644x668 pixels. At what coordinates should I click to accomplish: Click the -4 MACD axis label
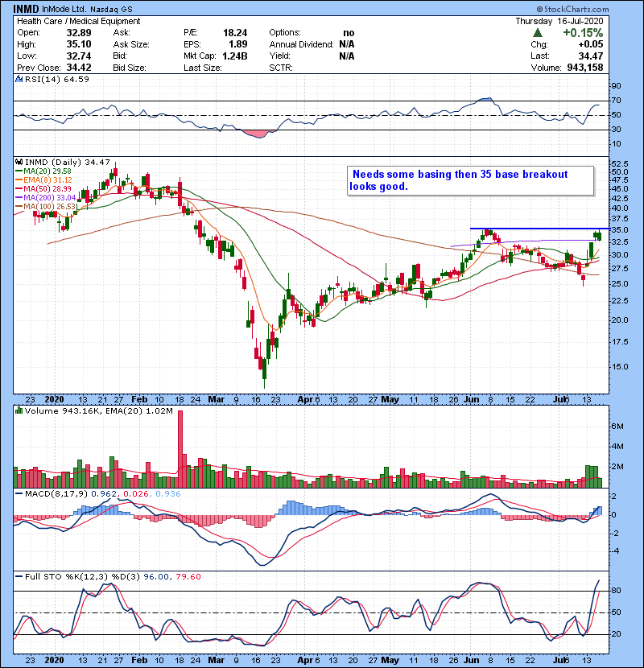616,551
